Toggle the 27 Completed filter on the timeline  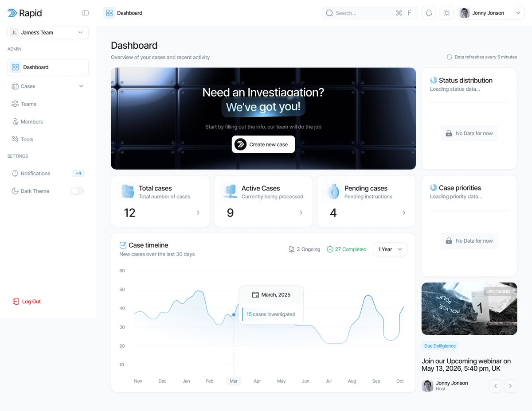coord(346,249)
